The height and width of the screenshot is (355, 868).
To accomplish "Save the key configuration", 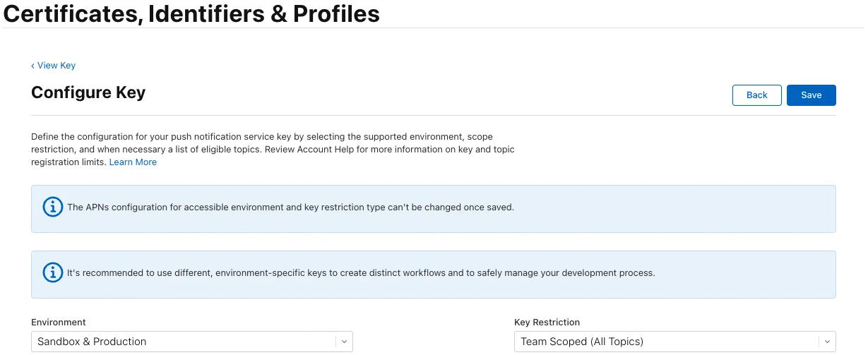I will (811, 95).
